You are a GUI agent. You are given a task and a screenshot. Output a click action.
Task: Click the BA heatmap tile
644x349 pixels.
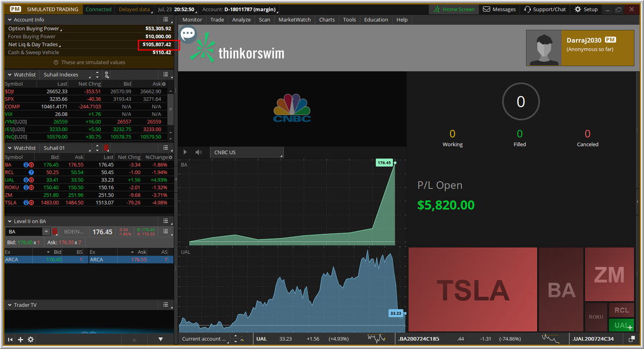pyautogui.click(x=561, y=289)
